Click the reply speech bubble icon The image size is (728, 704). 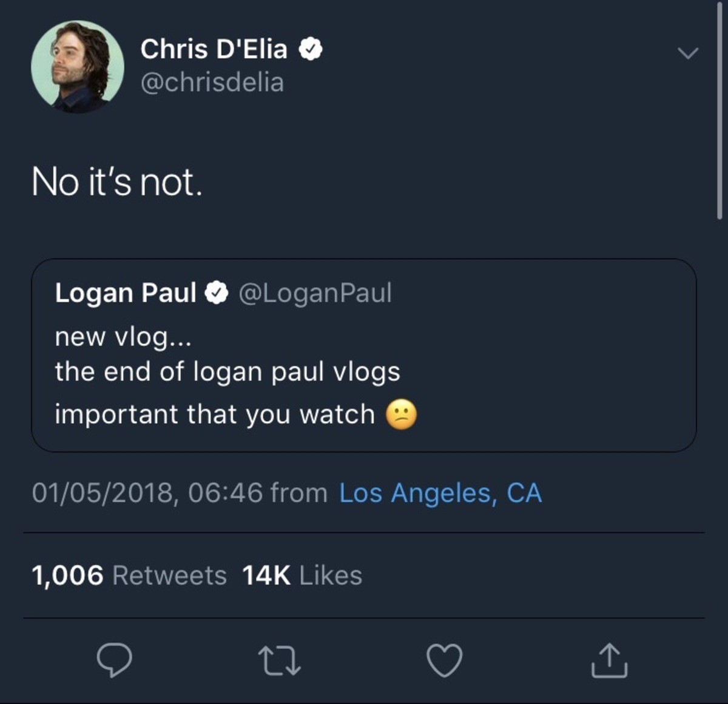[x=114, y=660]
